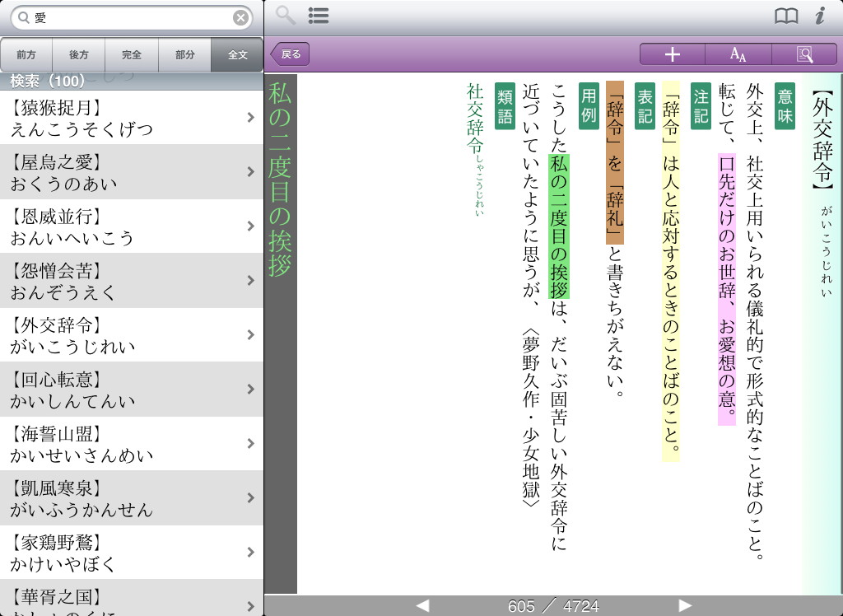Open the 屋烏之愛 entry

point(132,172)
